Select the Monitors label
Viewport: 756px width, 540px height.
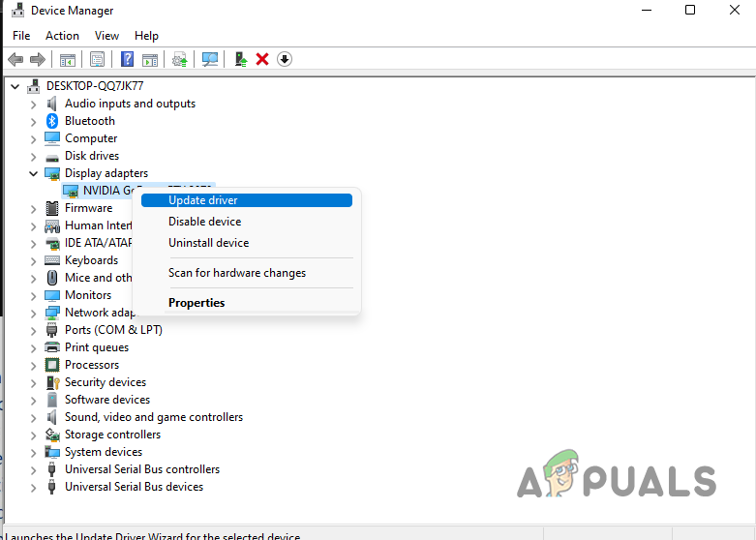[x=88, y=295]
